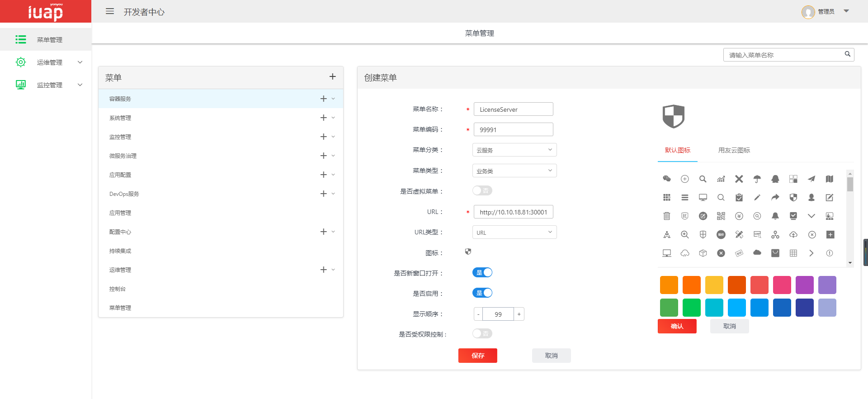
Task: Expand 运维管理 in the left sidebar
Action: point(49,62)
